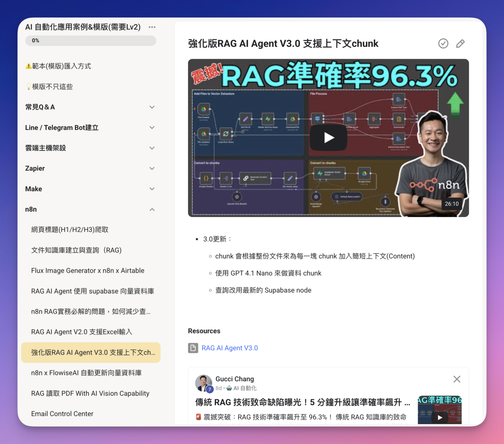Screen dimensions: 504x444
Task: Mark lesson complete with the checkmark circle
Action: pyautogui.click(x=443, y=43)
